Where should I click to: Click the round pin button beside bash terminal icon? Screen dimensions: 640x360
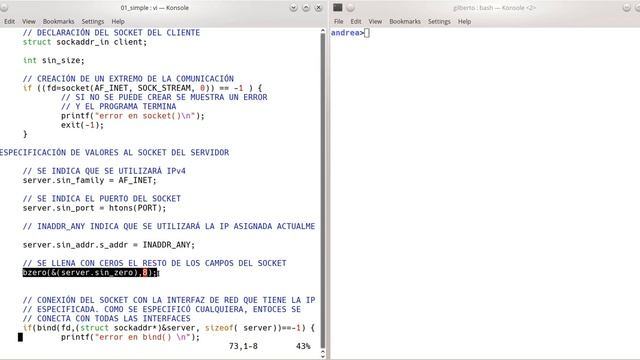[351, 7]
